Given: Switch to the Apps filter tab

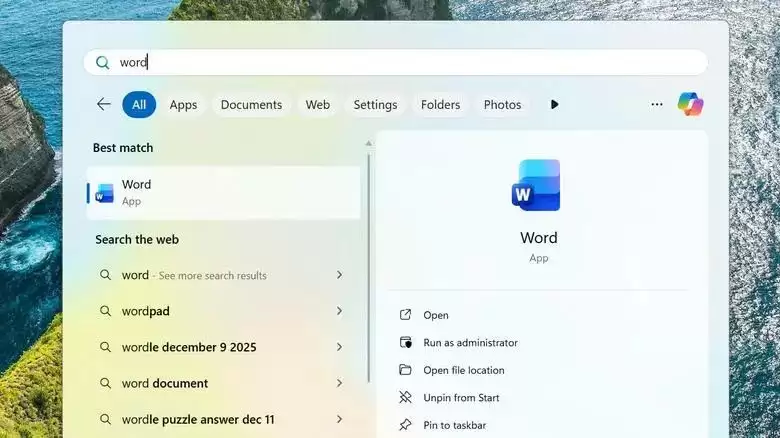Looking at the screenshot, I should coord(183,105).
